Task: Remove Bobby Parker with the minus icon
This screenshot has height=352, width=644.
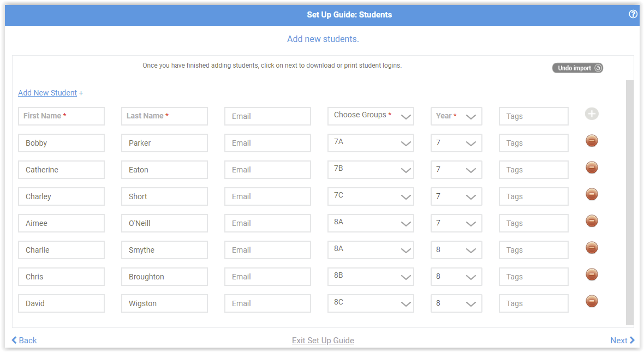Action: (x=592, y=141)
